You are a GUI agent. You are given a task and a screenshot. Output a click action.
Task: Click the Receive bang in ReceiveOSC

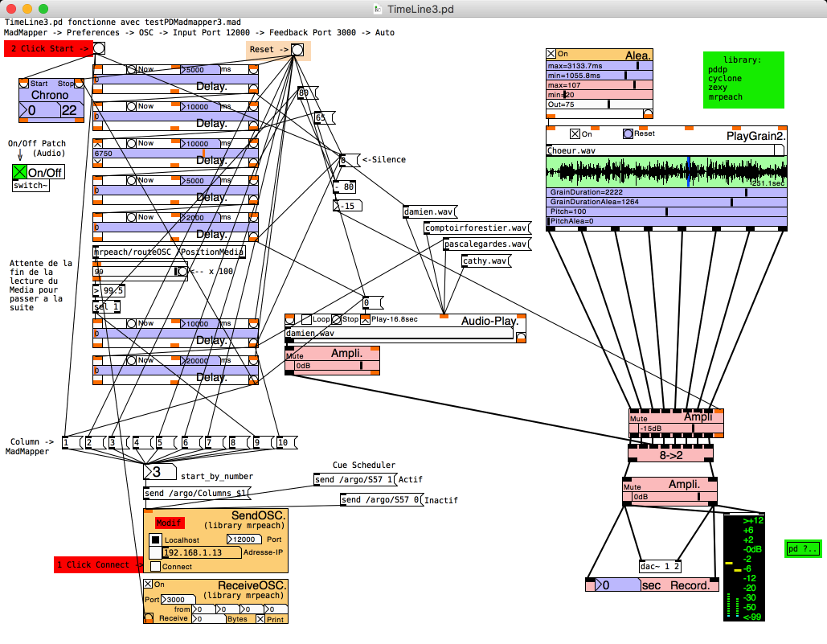pos(149,618)
